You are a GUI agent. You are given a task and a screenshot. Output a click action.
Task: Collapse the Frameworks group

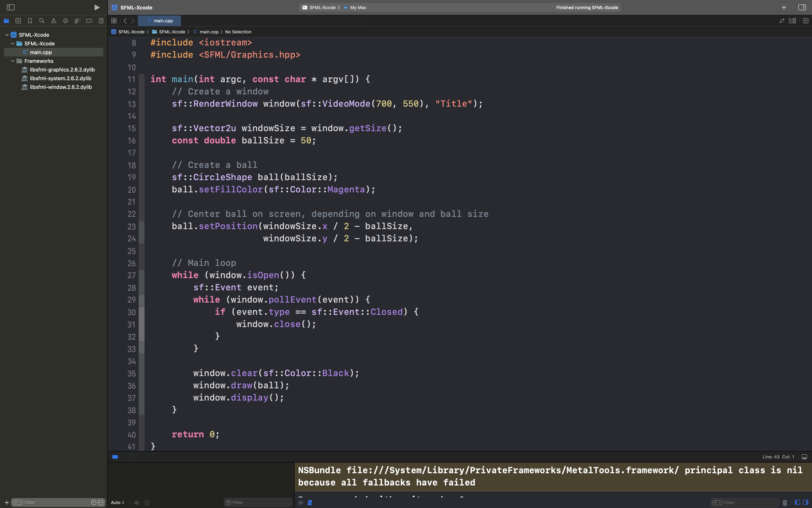tap(13, 61)
